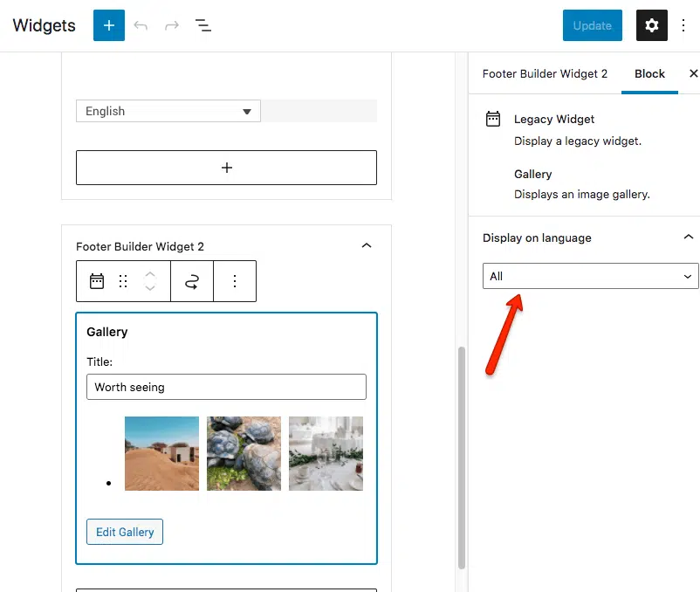Click the redo arrow in top toolbar
Screen dimensions: 700x592
[172, 25]
